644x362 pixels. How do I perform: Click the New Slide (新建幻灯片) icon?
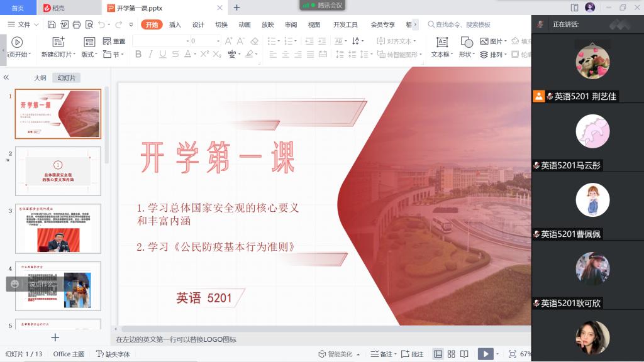pyautogui.click(x=58, y=42)
